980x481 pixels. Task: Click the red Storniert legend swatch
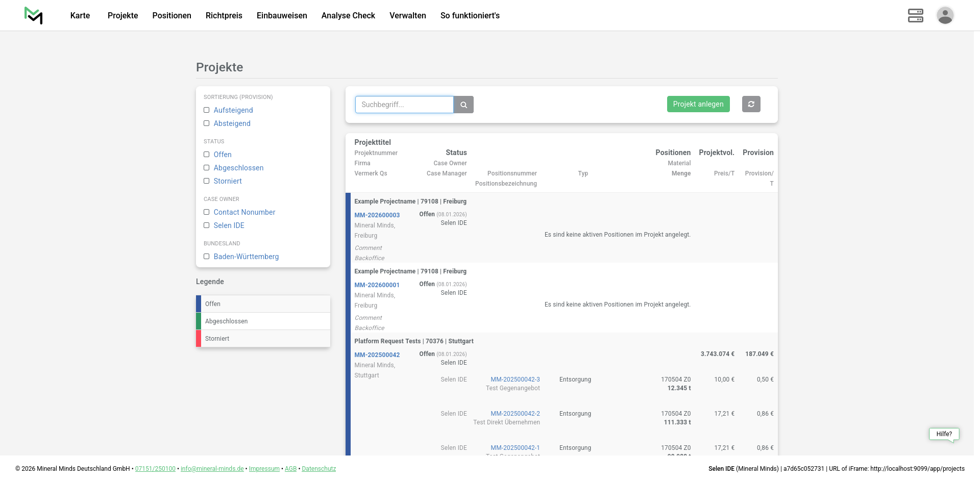(x=199, y=339)
